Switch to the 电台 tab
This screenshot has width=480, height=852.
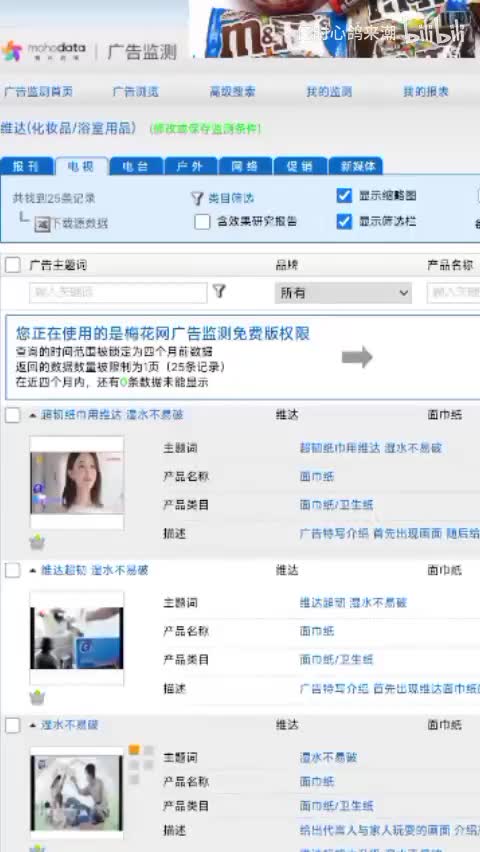136,166
